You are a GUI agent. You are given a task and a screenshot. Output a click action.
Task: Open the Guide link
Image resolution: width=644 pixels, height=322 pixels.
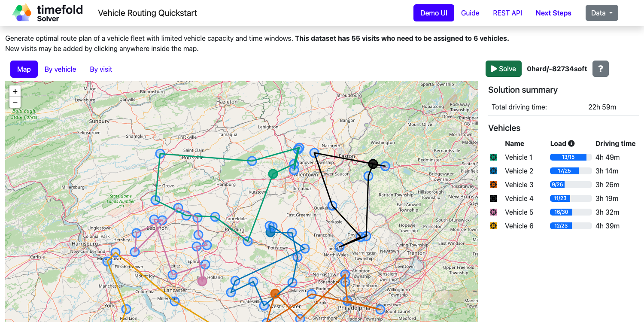click(x=470, y=13)
